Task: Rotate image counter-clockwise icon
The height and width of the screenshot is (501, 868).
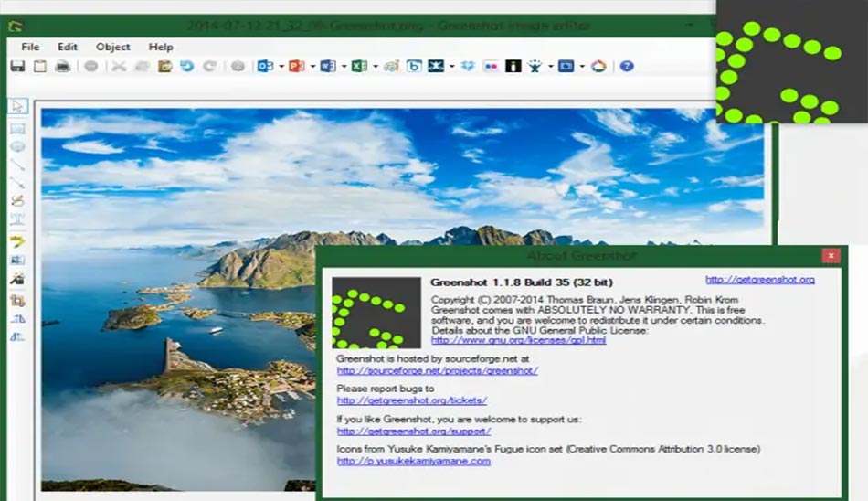Action: pos(17,336)
